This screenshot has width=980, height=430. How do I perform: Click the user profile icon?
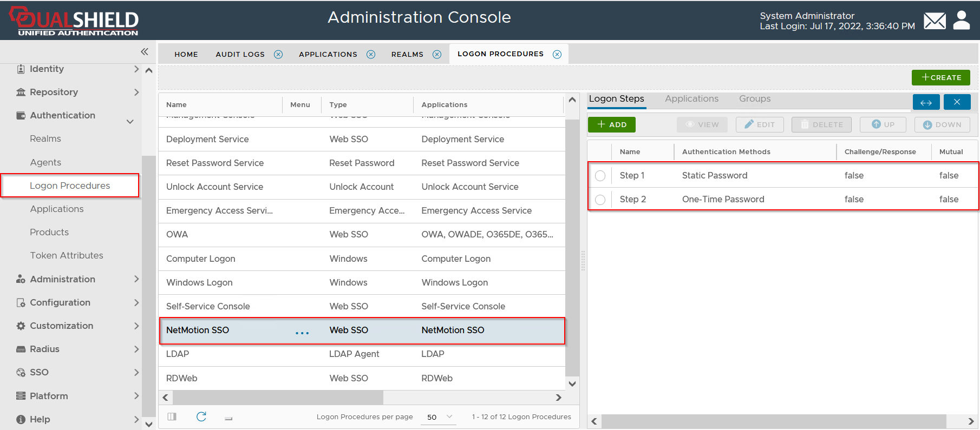(961, 21)
